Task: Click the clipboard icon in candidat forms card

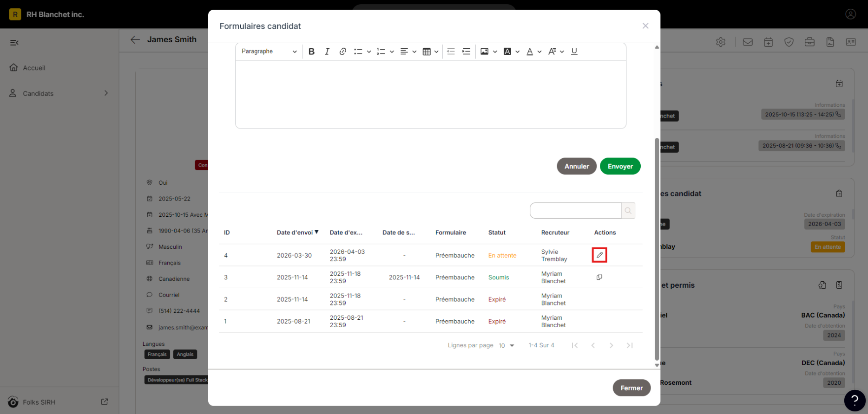Action: tap(839, 194)
